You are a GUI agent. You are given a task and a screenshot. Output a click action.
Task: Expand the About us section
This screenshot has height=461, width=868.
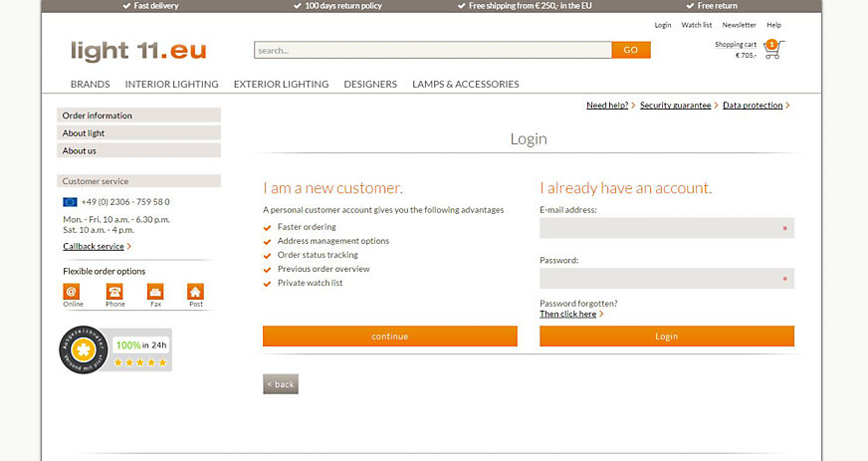click(138, 151)
